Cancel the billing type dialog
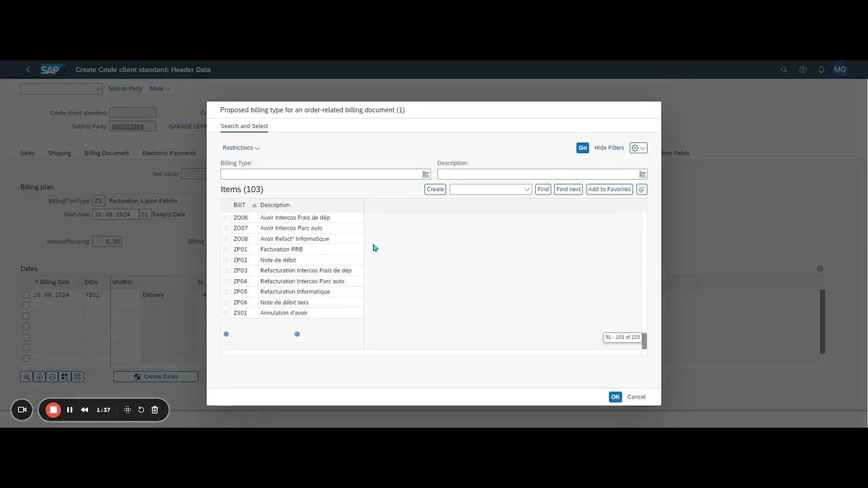The height and width of the screenshot is (488, 868). point(636,397)
